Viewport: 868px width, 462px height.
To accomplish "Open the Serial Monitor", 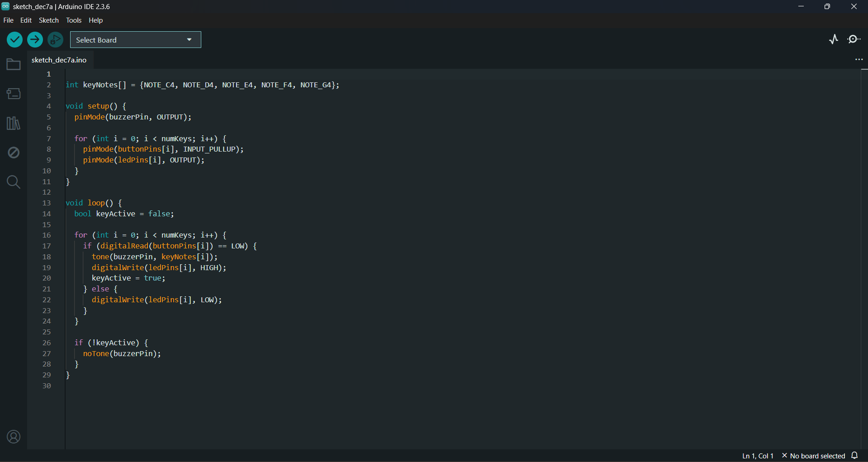I will [854, 39].
